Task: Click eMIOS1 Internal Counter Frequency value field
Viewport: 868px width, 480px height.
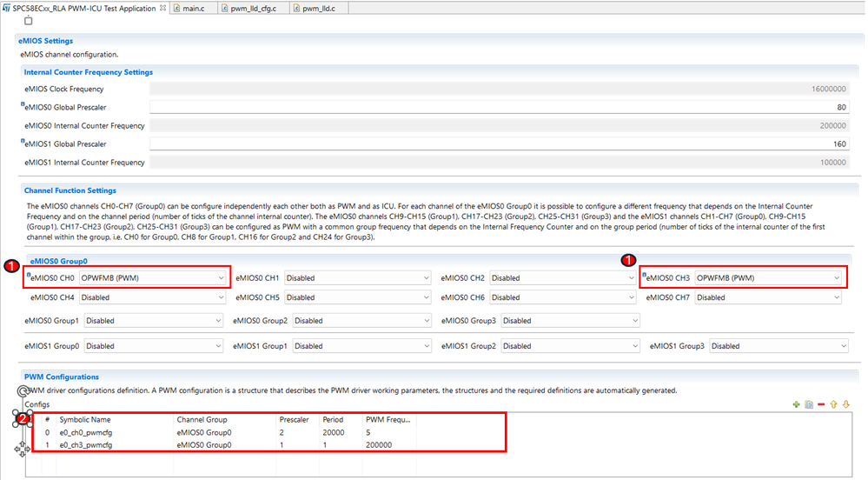Action: (x=500, y=162)
